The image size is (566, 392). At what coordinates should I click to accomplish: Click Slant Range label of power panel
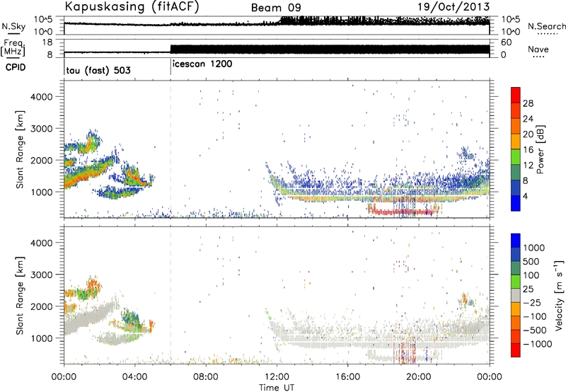point(20,149)
